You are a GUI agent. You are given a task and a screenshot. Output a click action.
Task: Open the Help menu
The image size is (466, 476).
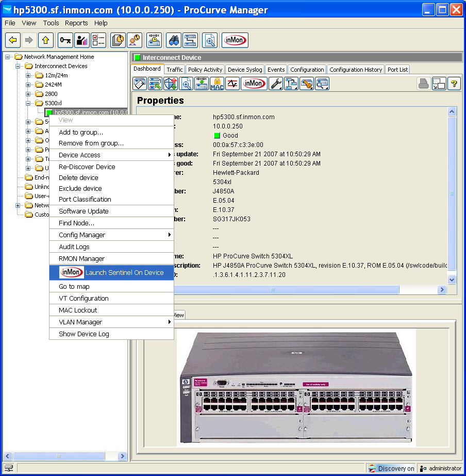point(101,23)
